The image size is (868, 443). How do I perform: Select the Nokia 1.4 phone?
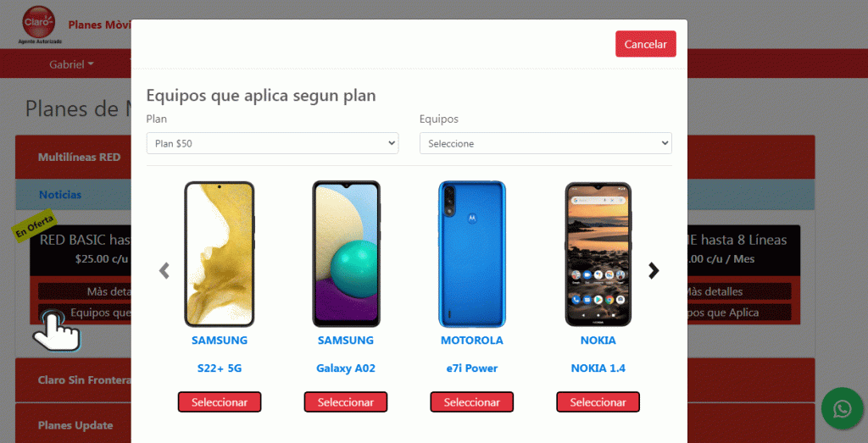(x=598, y=402)
